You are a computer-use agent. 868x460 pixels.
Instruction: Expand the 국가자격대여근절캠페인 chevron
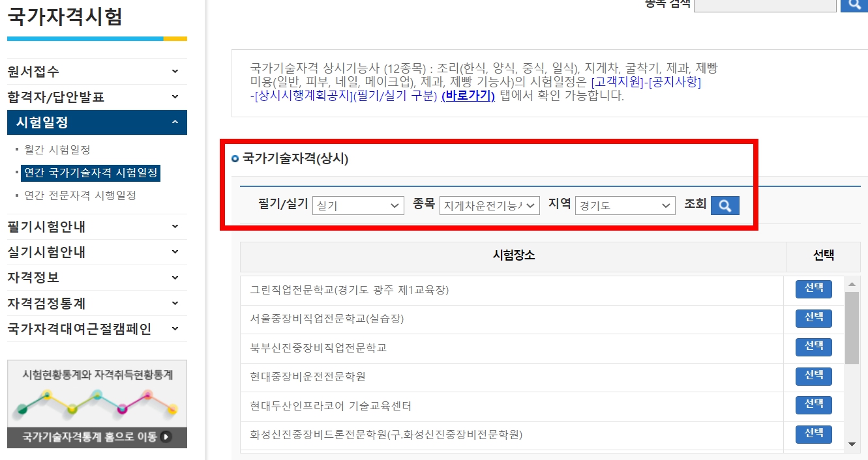click(x=175, y=328)
